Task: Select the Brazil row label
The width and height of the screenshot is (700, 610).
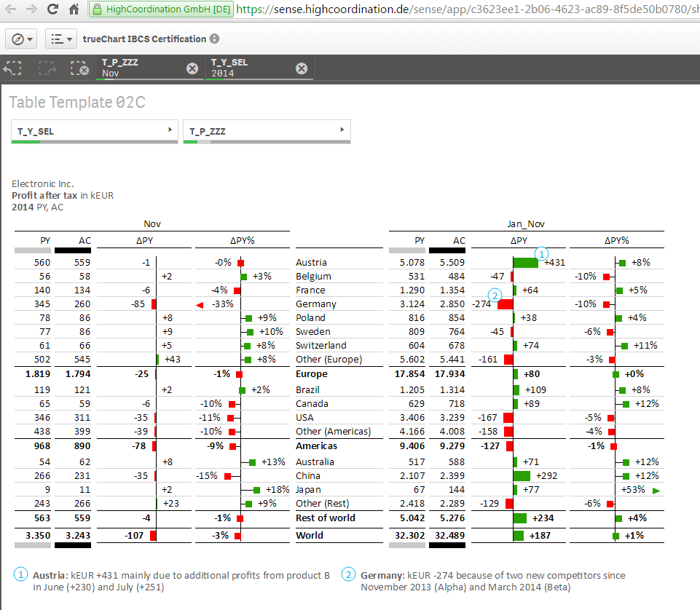Action: 307,389
